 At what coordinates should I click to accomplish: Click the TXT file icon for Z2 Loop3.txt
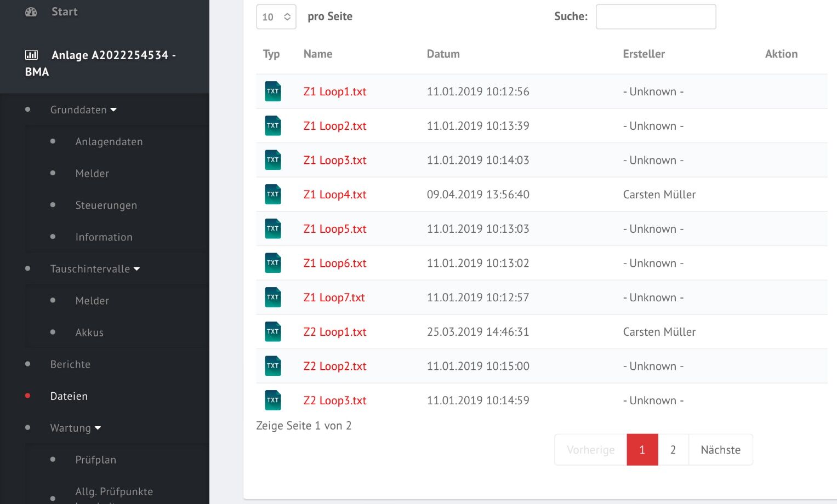[x=273, y=400]
